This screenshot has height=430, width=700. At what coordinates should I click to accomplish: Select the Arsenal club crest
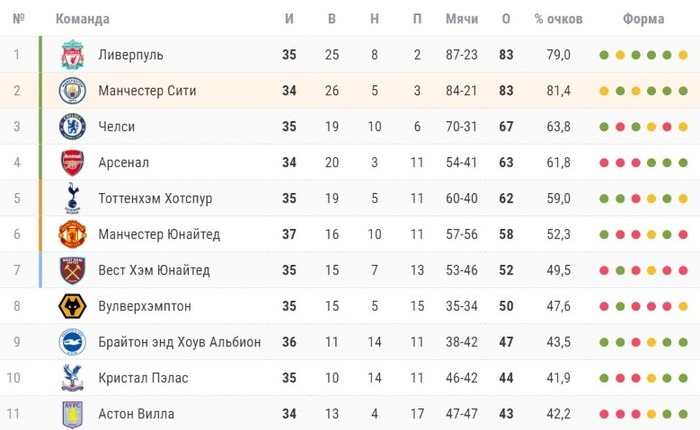72,163
